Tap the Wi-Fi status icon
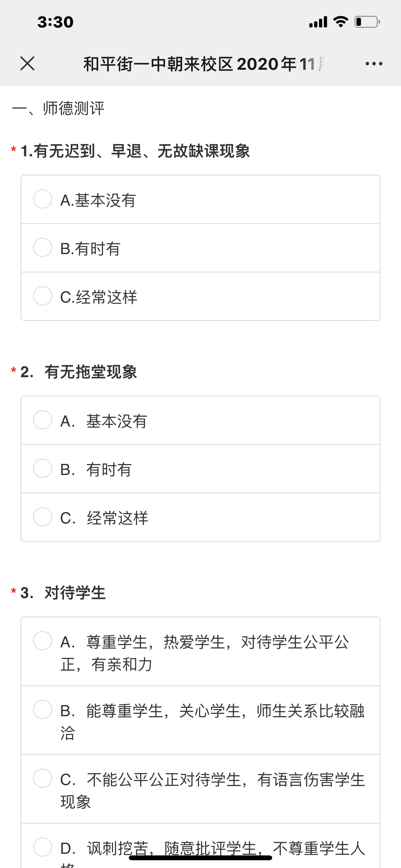Image resolution: width=401 pixels, height=868 pixels. coord(341,22)
